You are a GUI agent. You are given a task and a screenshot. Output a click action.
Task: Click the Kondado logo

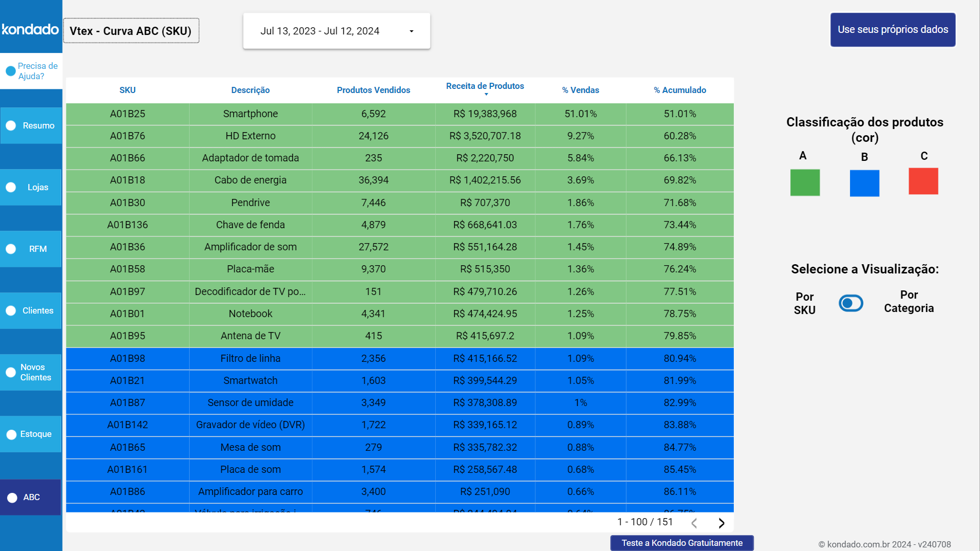30,29
